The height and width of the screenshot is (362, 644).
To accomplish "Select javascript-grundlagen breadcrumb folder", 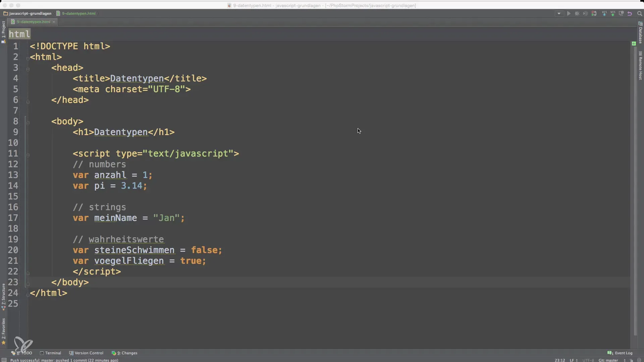I will coord(28,13).
